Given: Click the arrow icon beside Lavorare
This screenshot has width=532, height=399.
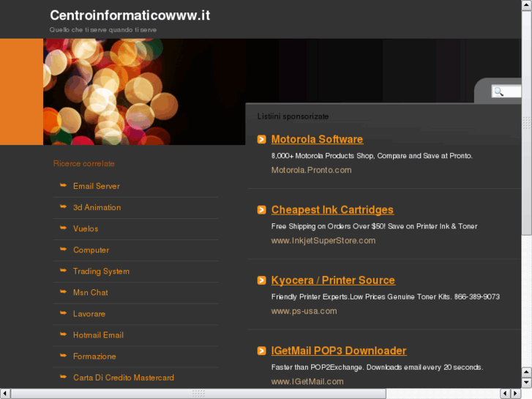Looking at the screenshot, I should (x=63, y=313).
